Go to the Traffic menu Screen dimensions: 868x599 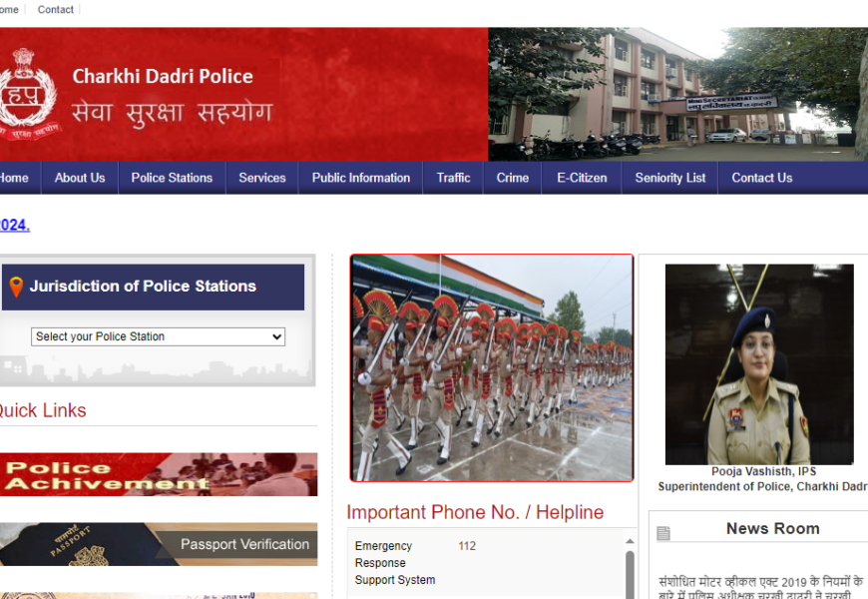pyautogui.click(x=453, y=178)
